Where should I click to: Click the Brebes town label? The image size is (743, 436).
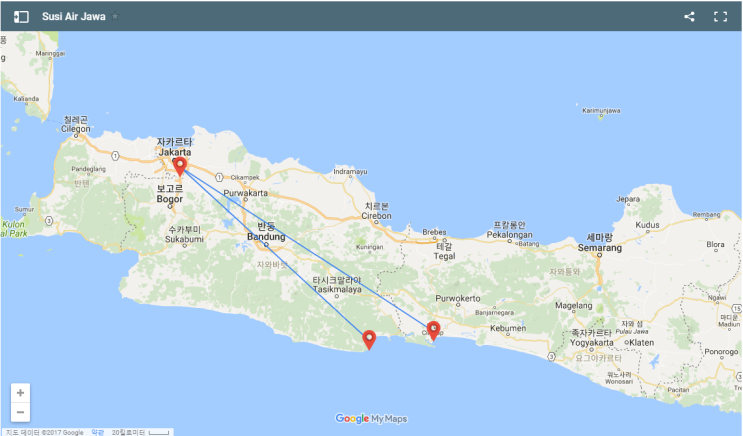tap(434, 232)
